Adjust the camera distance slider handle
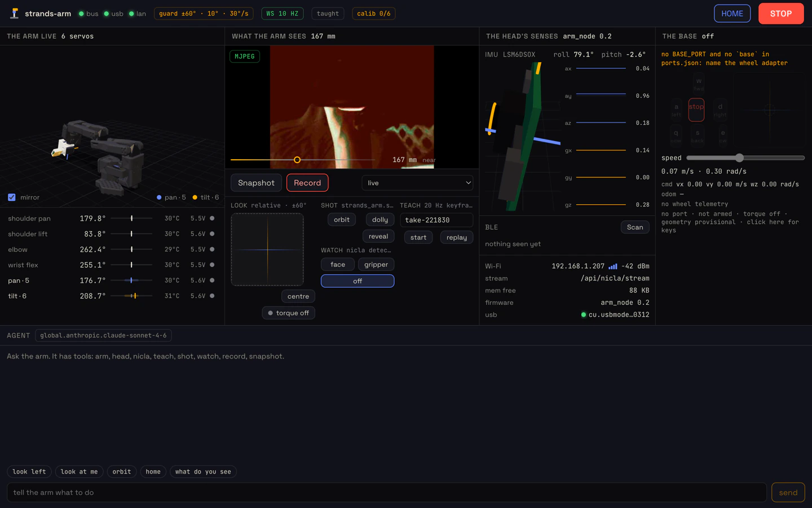The height and width of the screenshot is (508, 812). 297,160
